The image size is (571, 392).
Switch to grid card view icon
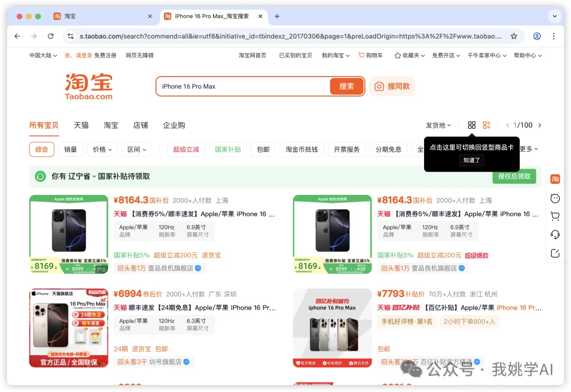click(472, 125)
